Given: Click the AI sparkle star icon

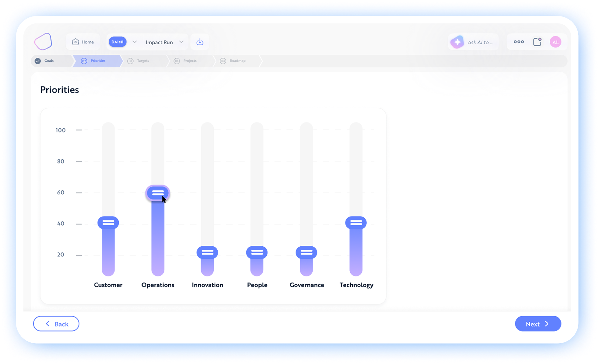Looking at the screenshot, I should pos(457,42).
